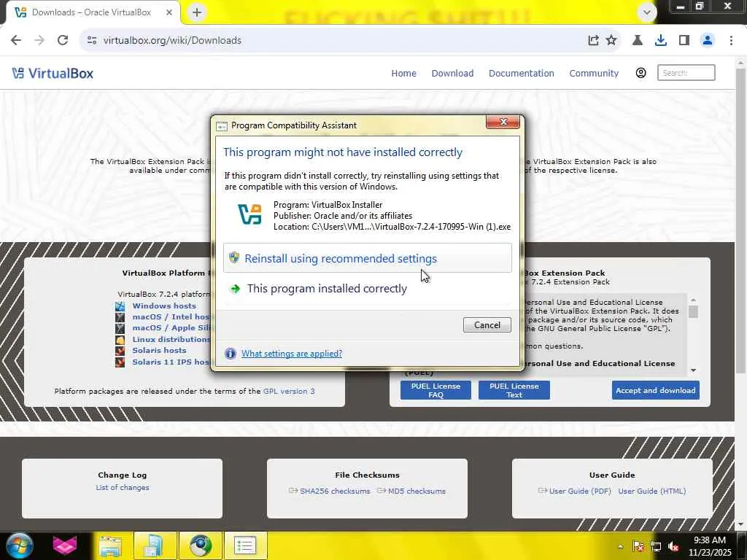
Task: Open the Documentation menu item
Action: point(521,74)
